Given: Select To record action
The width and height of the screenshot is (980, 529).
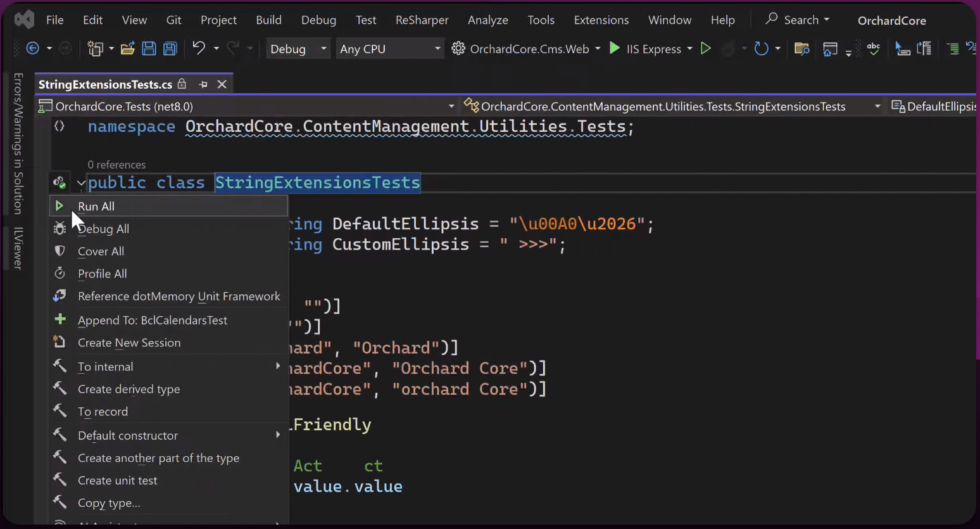Looking at the screenshot, I should [x=168, y=412].
